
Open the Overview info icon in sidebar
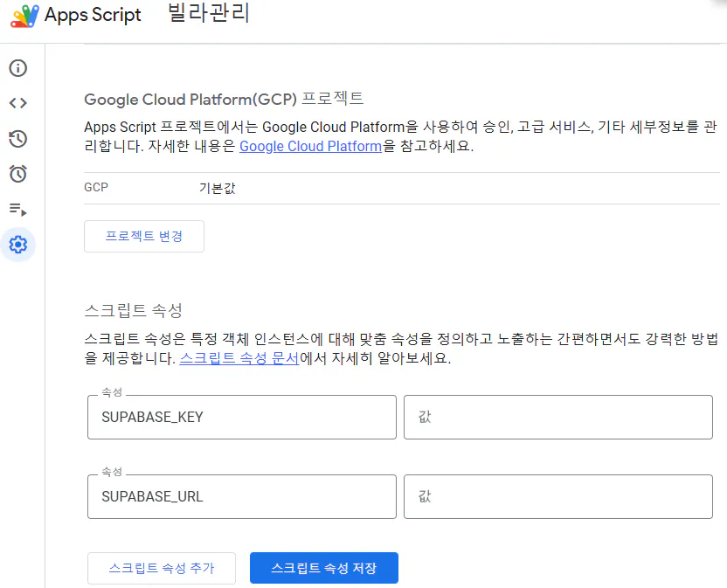(17, 68)
